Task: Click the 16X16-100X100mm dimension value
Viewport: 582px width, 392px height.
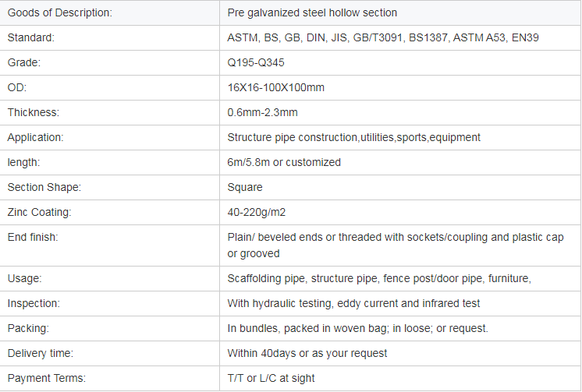Action: 275,87
